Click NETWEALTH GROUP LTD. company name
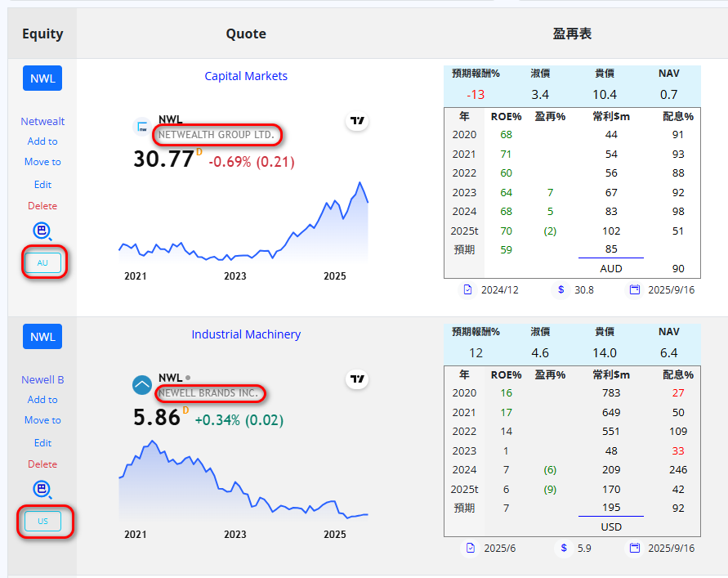This screenshot has height=578, width=728. click(217, 135)
